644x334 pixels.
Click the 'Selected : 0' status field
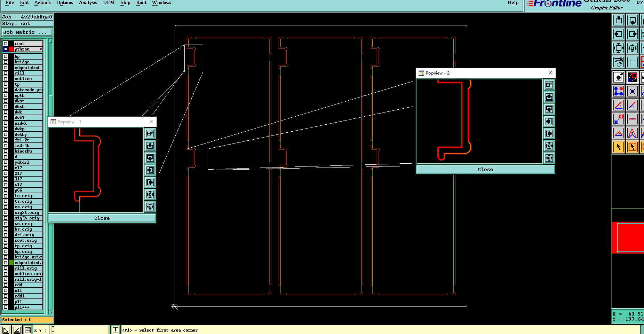click(27, 320)
